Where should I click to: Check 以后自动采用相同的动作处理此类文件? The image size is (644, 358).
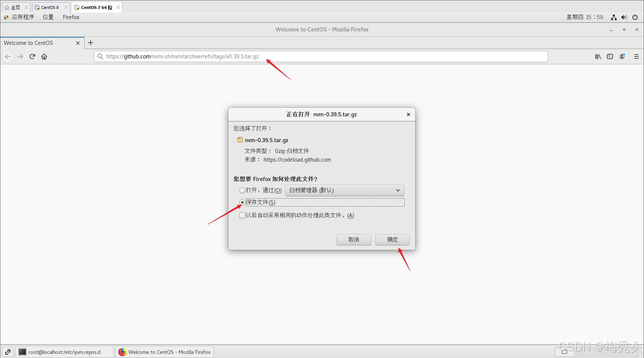(x=242, y=215)
